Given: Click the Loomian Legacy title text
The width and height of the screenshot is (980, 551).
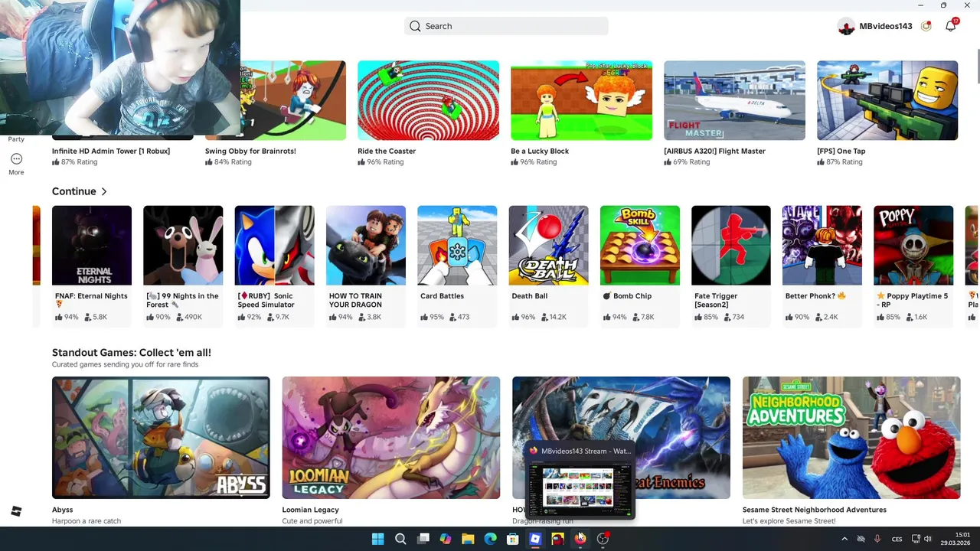Looking at the screenshot, I should tap(310, 510).
